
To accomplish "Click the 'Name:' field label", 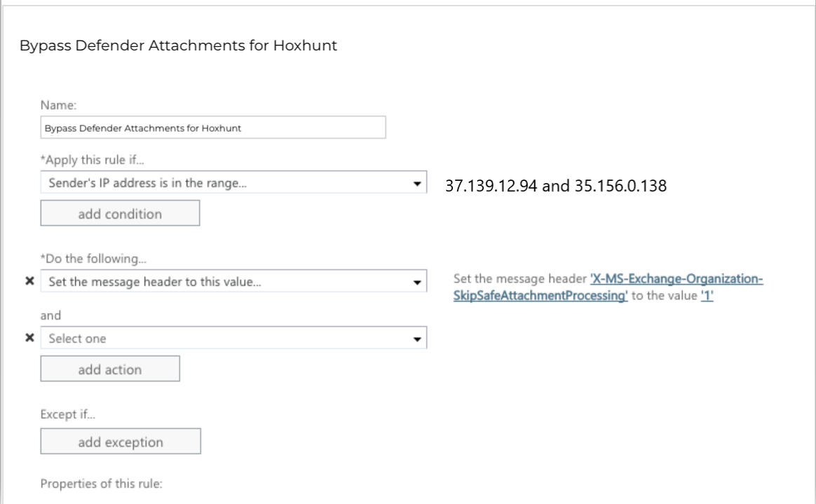I will [58, 105].
